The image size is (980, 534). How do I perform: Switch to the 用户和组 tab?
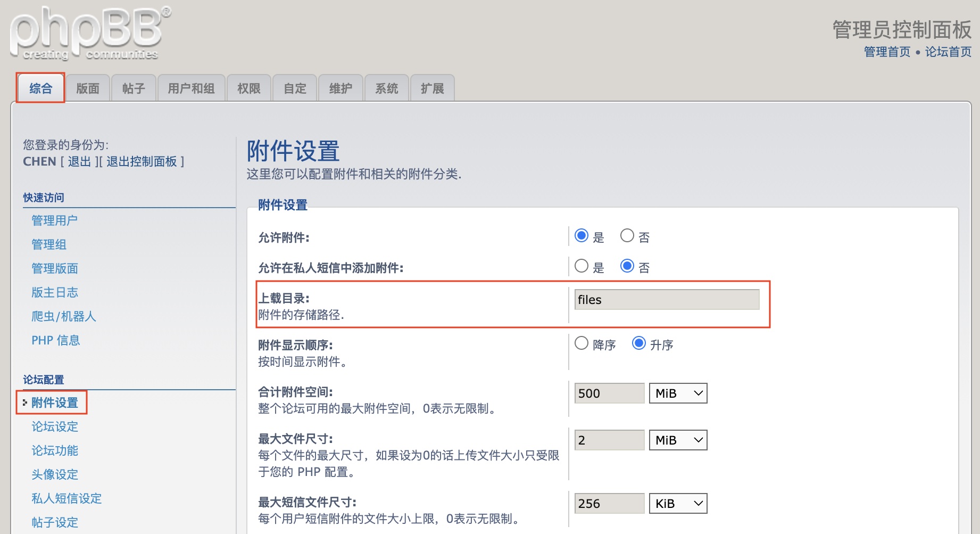coord(191,88)
